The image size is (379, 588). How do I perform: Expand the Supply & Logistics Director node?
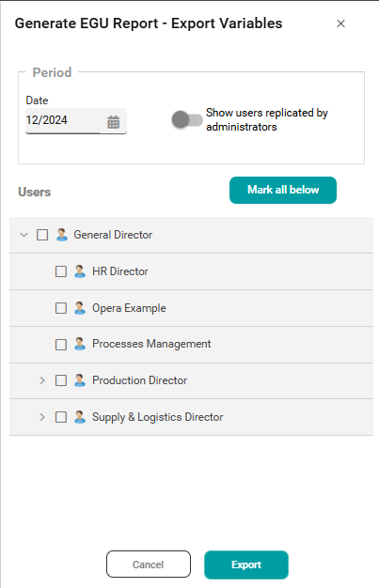click(42, 417)
